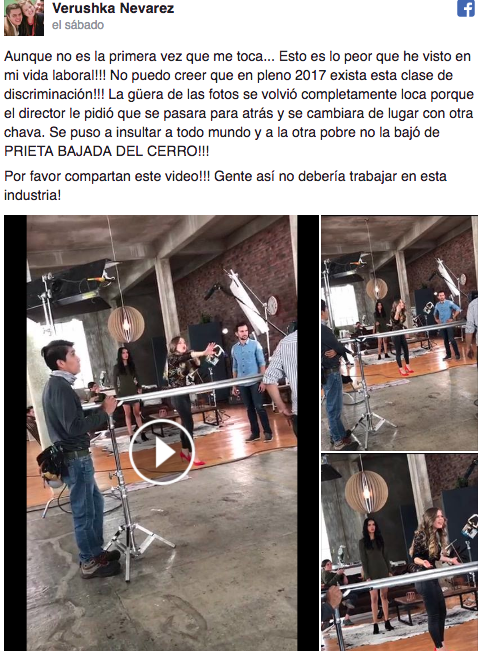Open the post's 'el sábado' timestamp link
Image resolution: width=484 pixels, height=651 pixels.
coord(78,25)
